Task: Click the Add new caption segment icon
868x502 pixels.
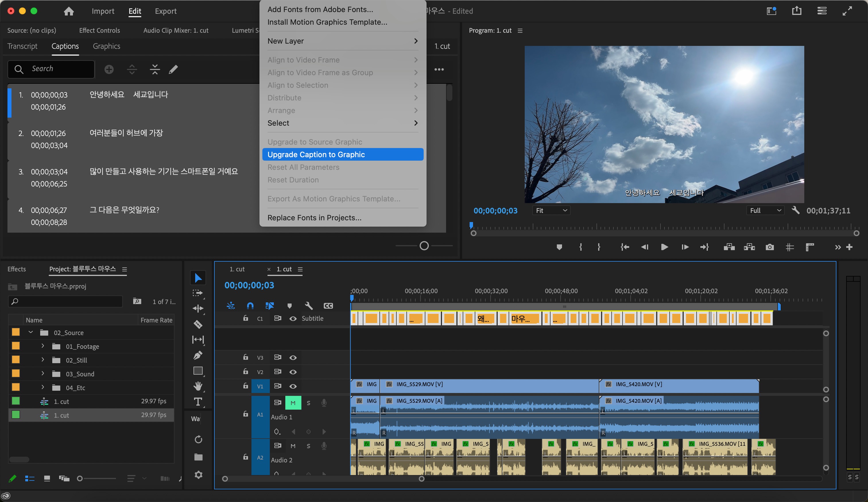Action: point(109,69)
